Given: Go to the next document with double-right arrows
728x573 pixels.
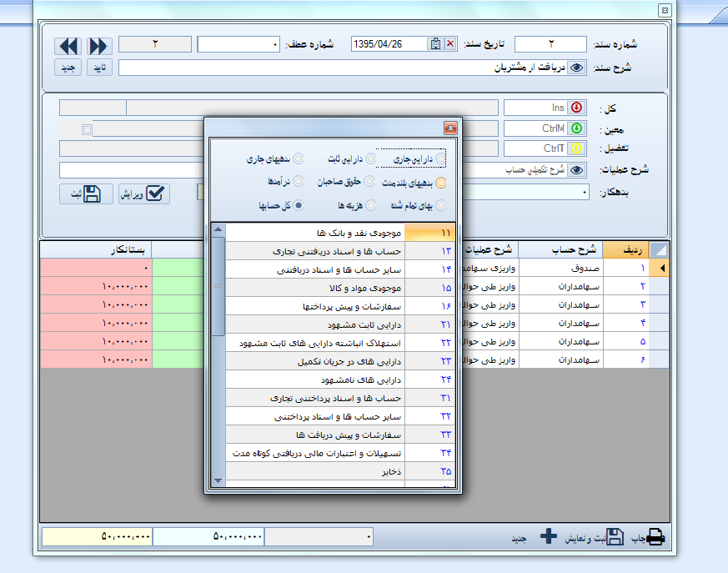Looking at the screenshot, I should click(98, 46).
